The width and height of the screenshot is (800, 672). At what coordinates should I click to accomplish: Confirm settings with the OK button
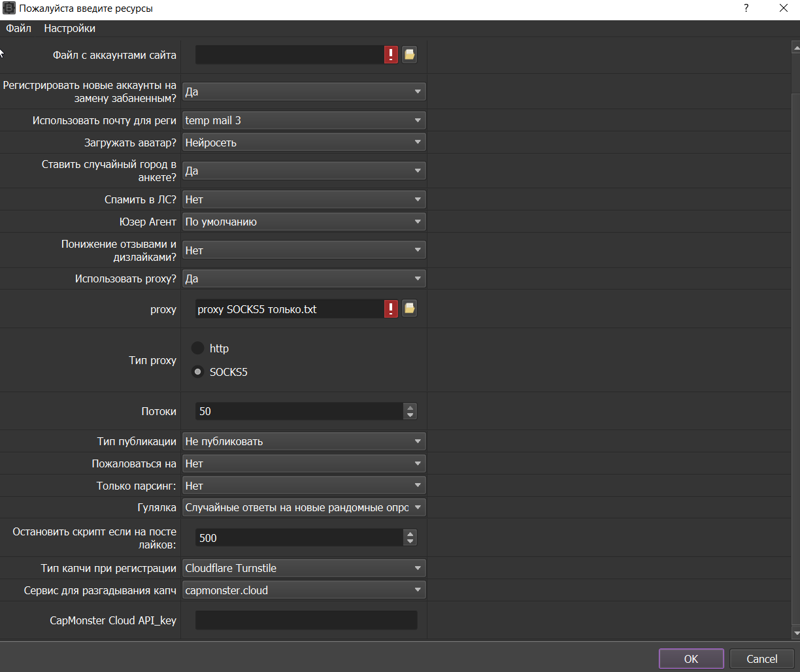[x=692, y=659]
